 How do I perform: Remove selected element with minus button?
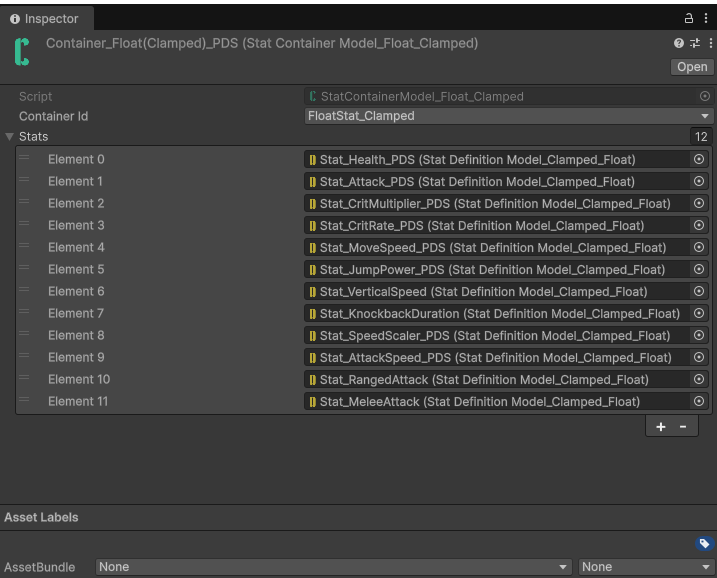(683, 427)
